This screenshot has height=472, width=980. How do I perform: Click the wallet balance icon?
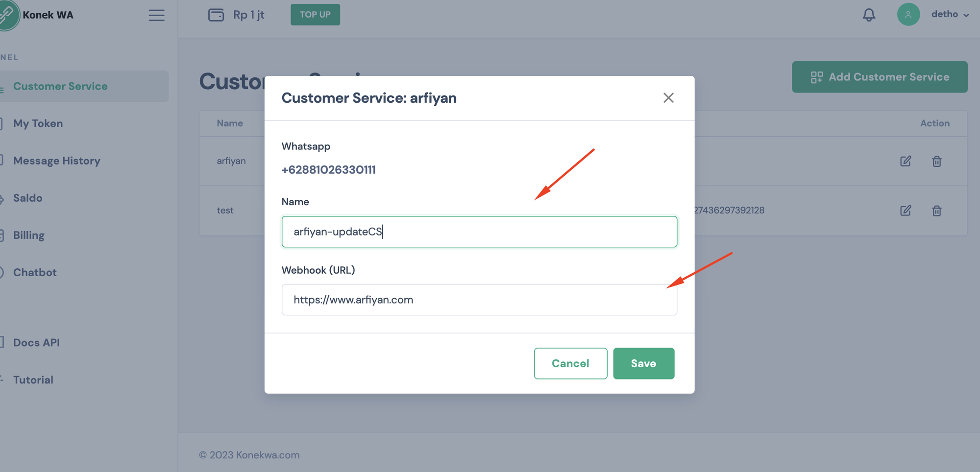click(216, 15)
